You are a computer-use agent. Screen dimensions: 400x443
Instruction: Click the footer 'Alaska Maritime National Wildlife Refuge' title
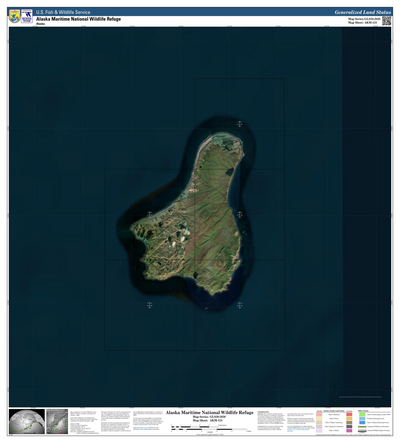210,413
